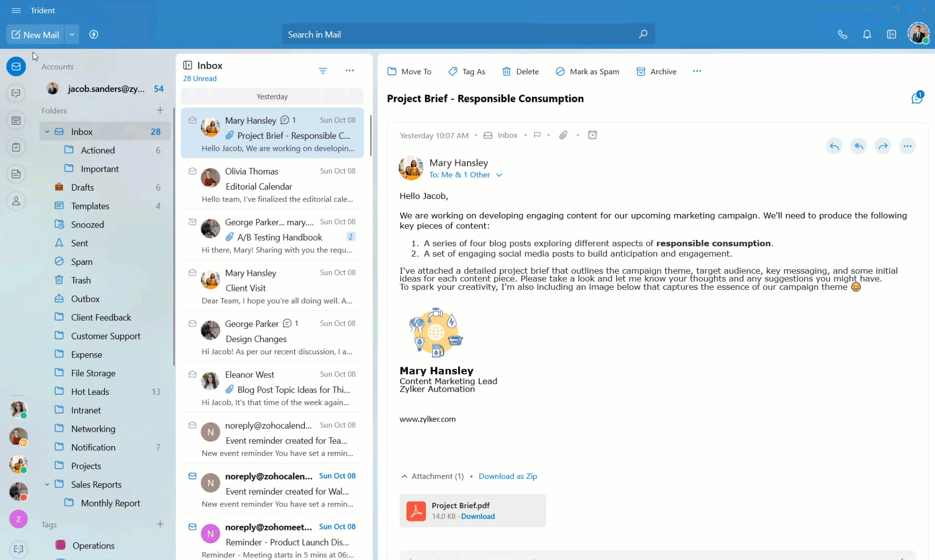Open the phone calls icon

(843, 34)
